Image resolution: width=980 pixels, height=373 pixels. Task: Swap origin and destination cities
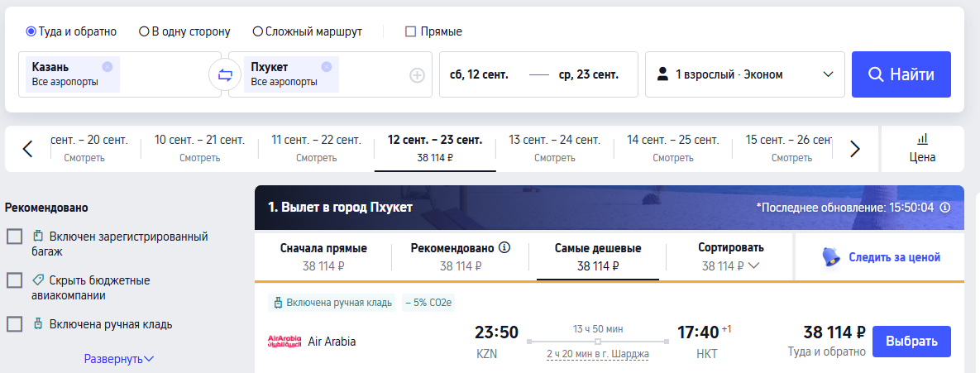pyautogui.click(x=225, y=75)
